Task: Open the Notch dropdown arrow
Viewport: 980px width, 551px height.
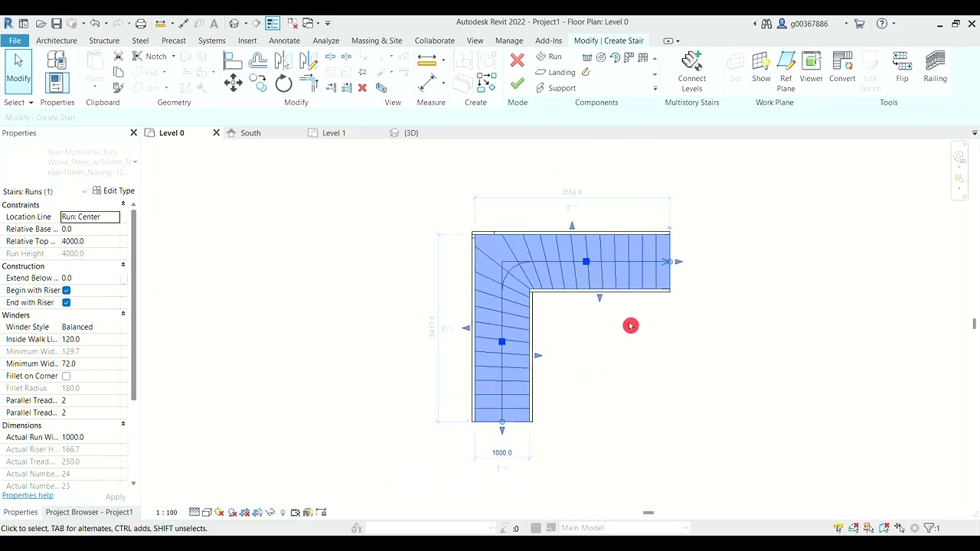Action: pos(174,57)
